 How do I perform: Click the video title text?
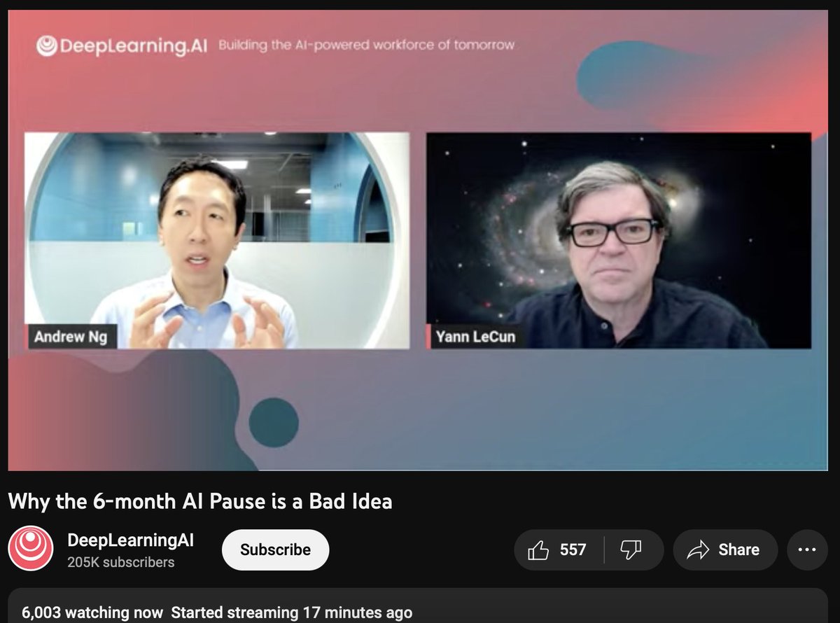click(x=200, y=501)
